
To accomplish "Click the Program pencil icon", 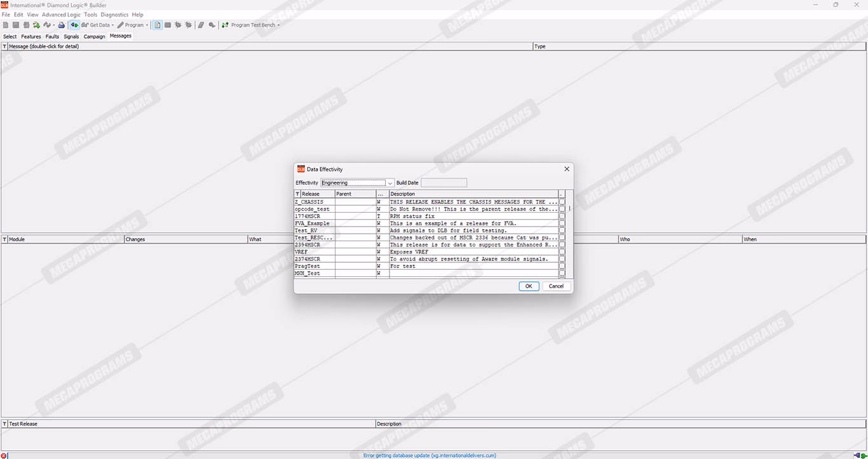I will coord(121,25).
